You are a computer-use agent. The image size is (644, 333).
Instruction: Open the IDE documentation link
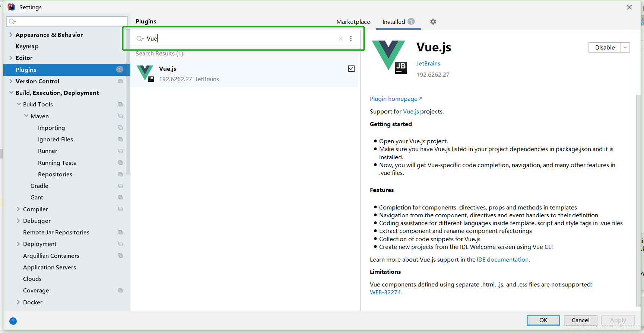tap(502, 259)
